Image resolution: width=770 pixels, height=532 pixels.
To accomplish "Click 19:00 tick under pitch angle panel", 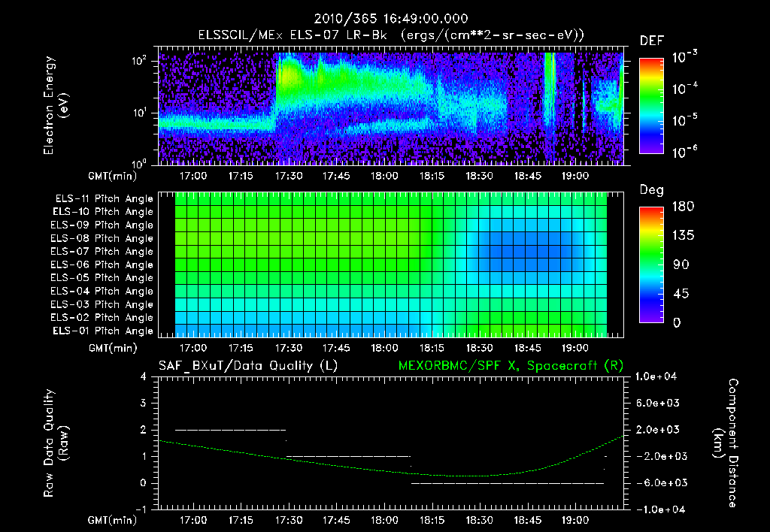I will (575, 349).
